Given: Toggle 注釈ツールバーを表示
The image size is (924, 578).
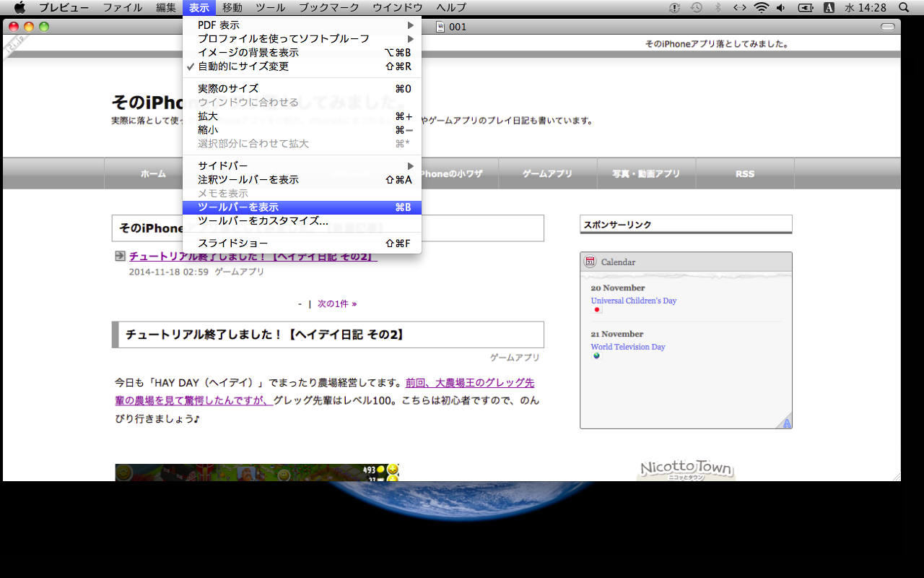Looking at the screenshot, I should 302,180.
